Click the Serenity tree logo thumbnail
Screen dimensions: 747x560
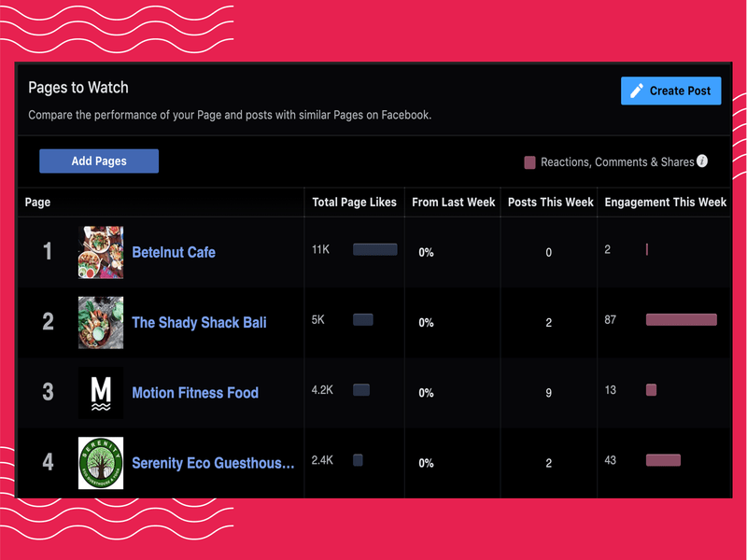[101, 463]
